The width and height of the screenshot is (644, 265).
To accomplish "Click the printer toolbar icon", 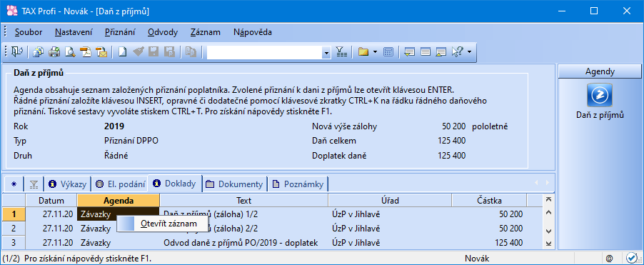I will pyautogui.click(x=54, y=51).
